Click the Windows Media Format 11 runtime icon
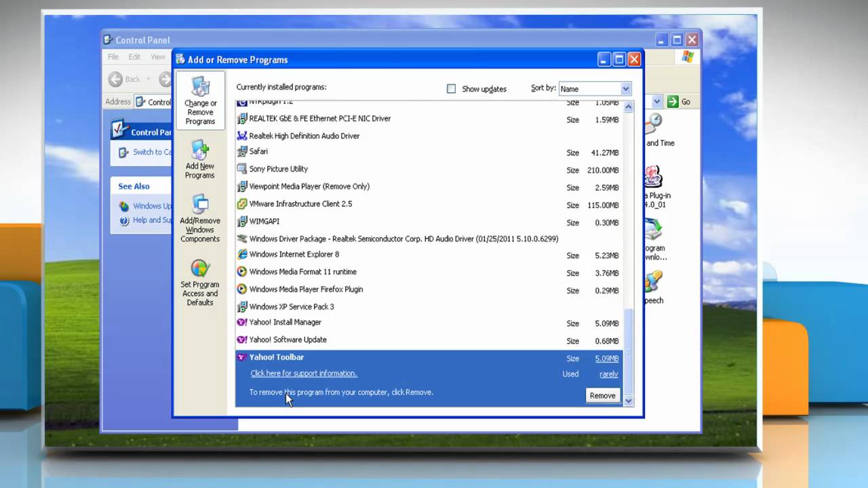The height and width of the screenshot is (488, 868). pyautogui.click(x=242, y=272)
